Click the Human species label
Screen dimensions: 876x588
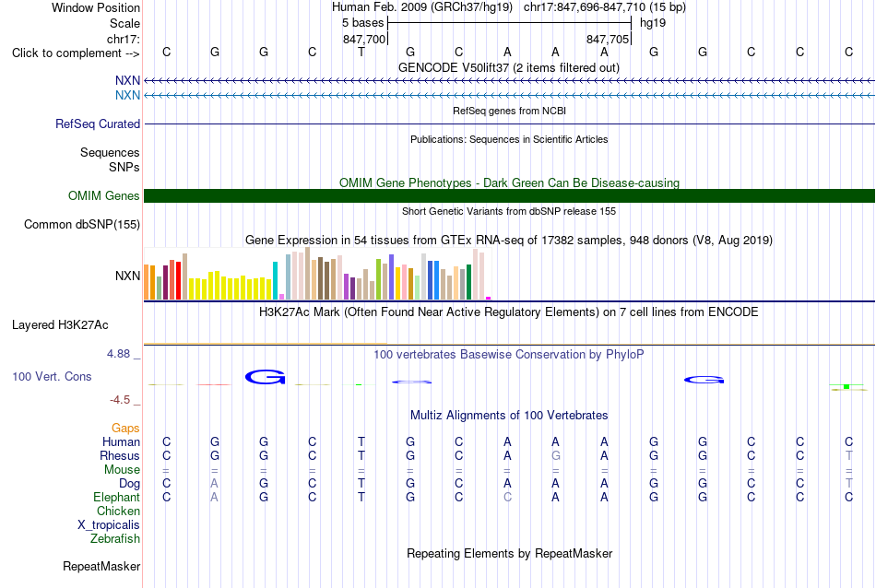[x=121, y=441]
